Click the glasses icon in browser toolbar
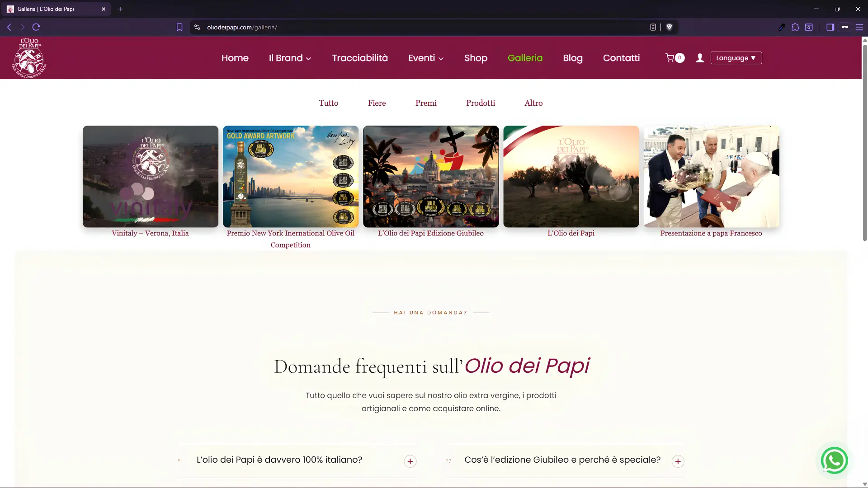Image resolution: width=868 pixels, height=488 pixels. click(x=844, y=27)
